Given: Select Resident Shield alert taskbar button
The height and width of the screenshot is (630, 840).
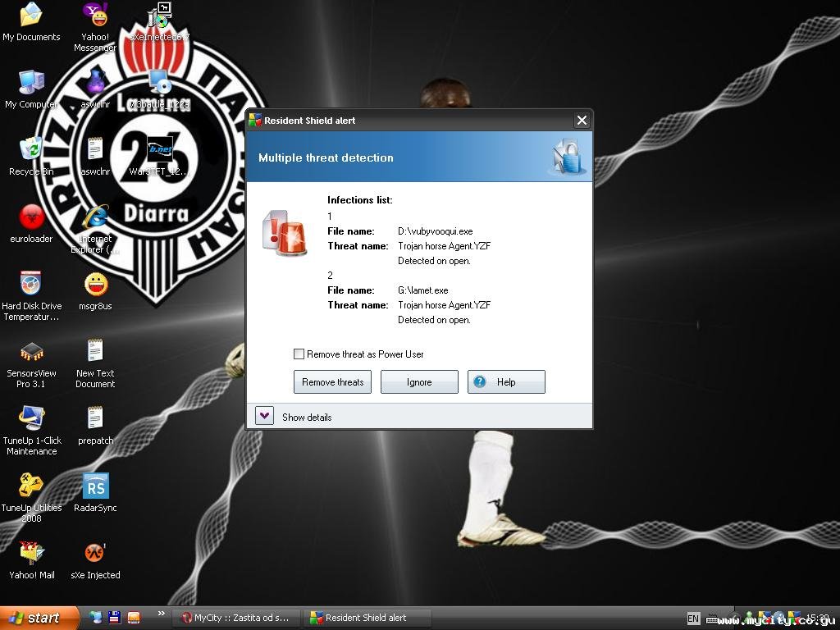Looking at the screenshot, I should pos(367,618).
